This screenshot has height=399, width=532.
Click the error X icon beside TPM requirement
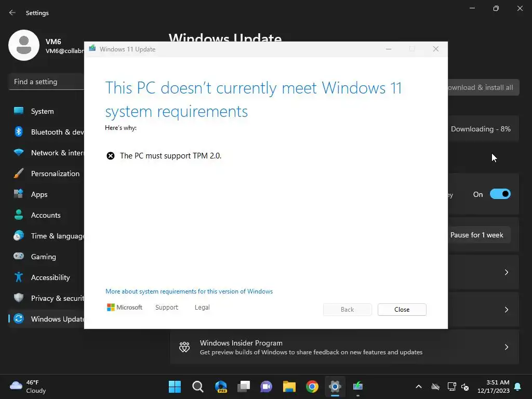[111, 156]
